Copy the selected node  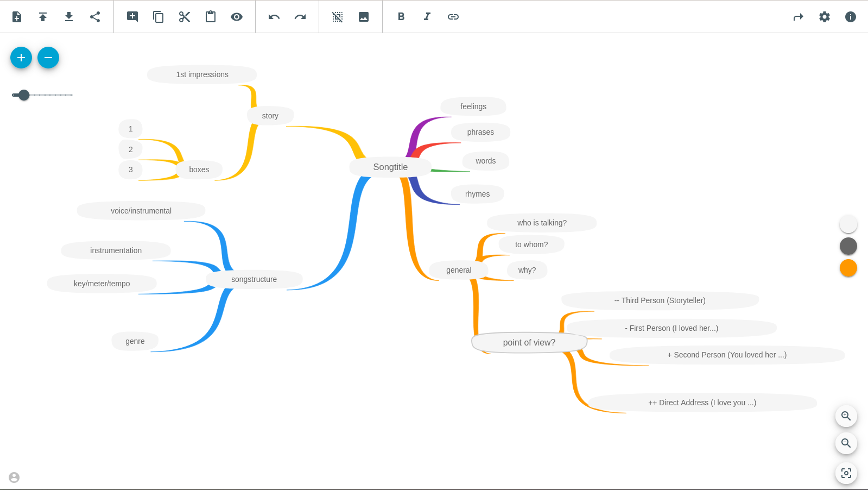click(x=159, y=17)
